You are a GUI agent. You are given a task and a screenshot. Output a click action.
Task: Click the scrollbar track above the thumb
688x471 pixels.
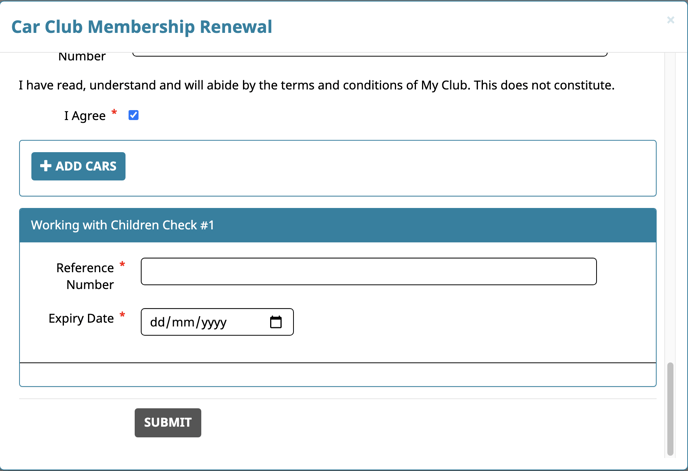click(x=670, y=206)
